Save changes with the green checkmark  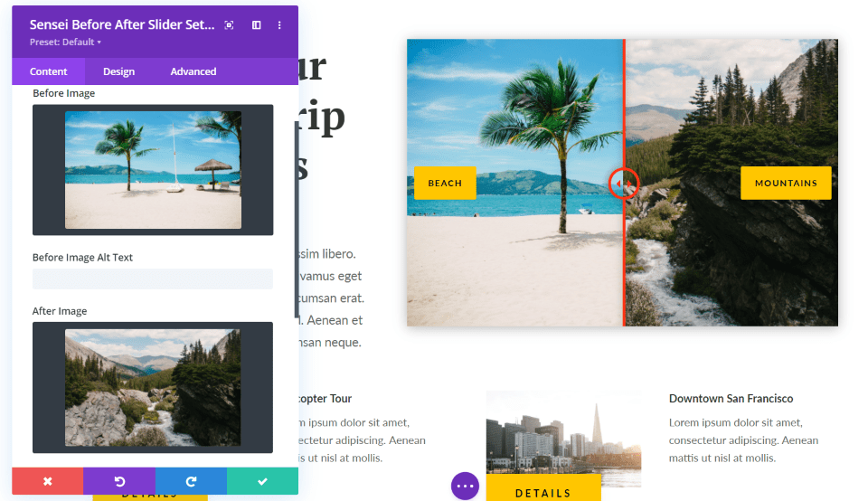pos(262,481)
